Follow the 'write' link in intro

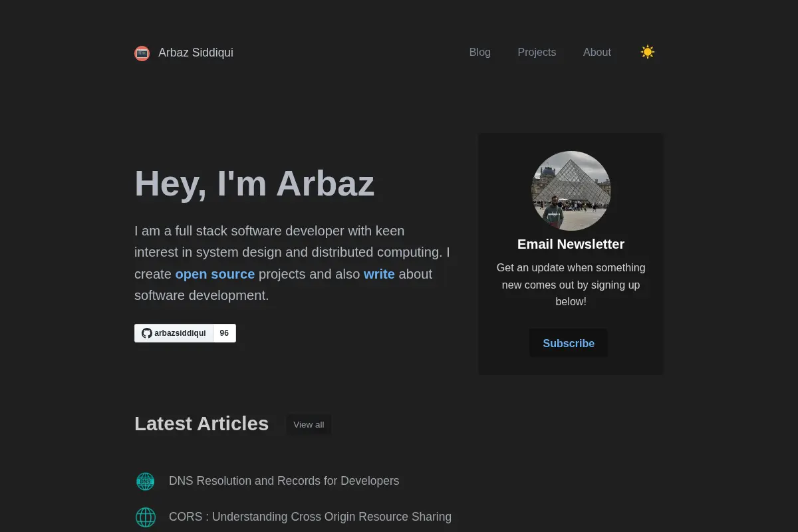coord(379,274)
